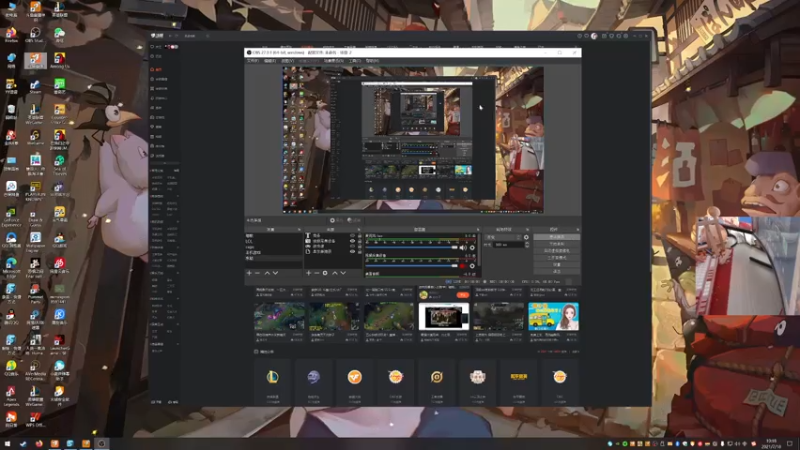Toggle visibility eye of the text source
The height and width of the screenshot is (450, 800).
352,236
